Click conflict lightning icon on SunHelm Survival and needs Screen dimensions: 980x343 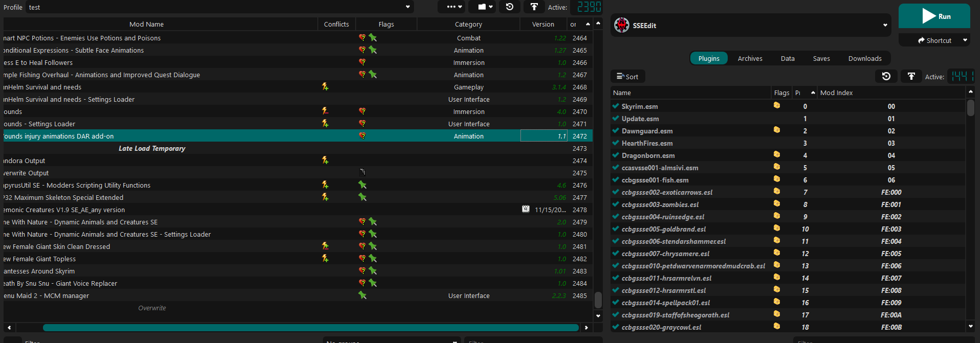click(325, 86)
